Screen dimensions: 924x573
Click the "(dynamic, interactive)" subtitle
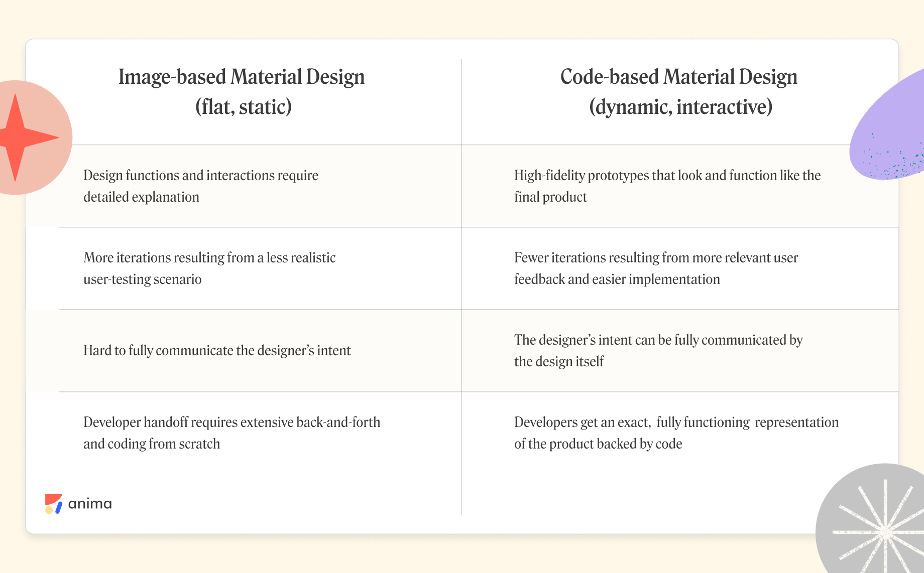(680, 106)
